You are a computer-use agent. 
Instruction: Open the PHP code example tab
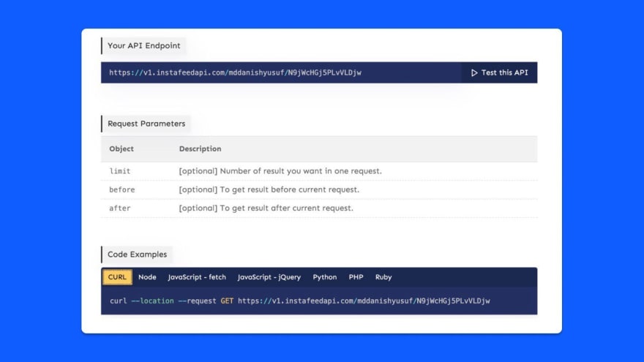click(356, 277)
